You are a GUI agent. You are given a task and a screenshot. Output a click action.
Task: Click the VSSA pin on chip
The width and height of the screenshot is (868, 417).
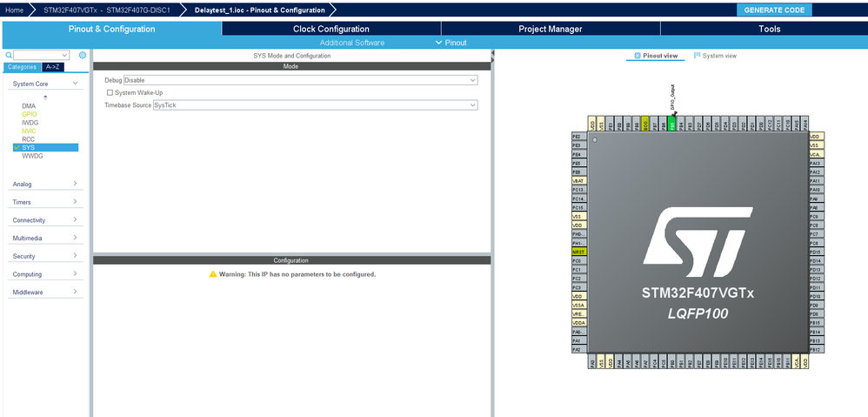[x=579, y=306]
